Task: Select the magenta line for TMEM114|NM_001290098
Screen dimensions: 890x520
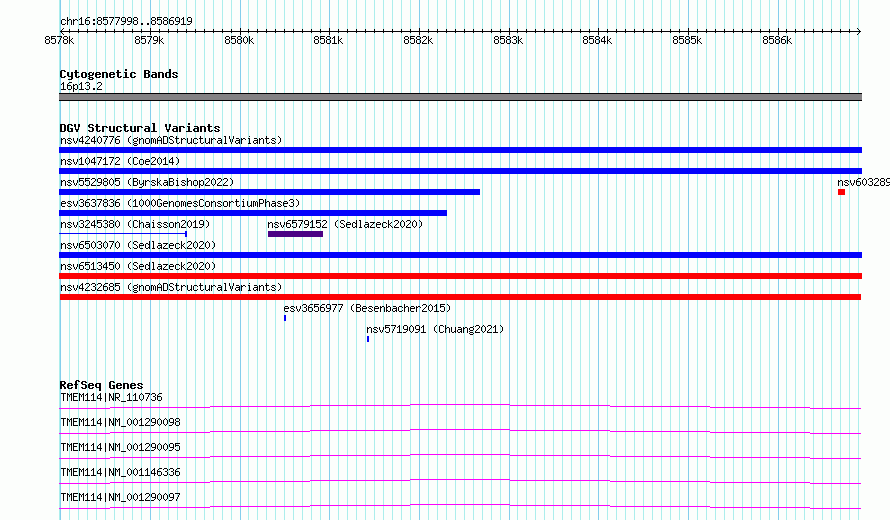Action: (x=460, y=431)
